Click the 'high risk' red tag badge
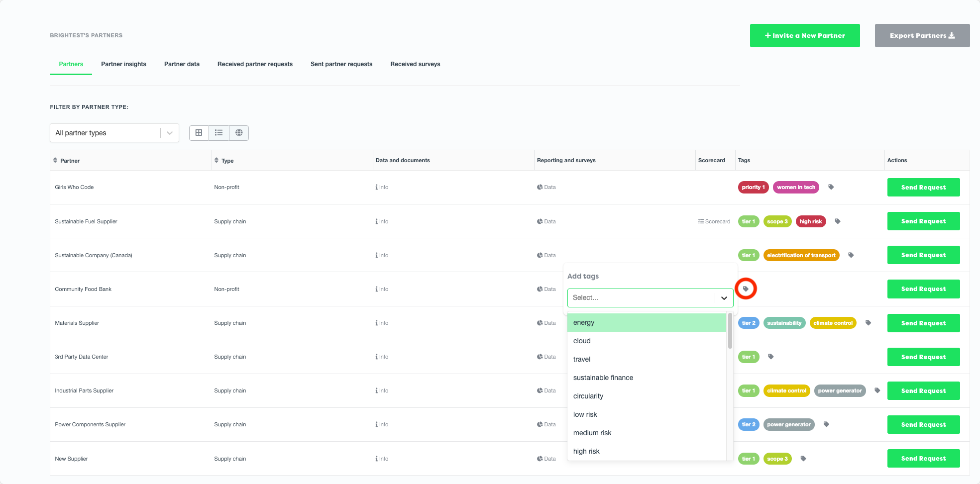Screen dimensions: 980x484 810,221
